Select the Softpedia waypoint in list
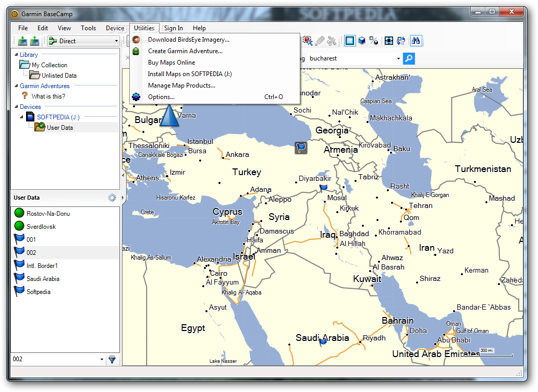The image size is (538, 392). pos(65,291)
